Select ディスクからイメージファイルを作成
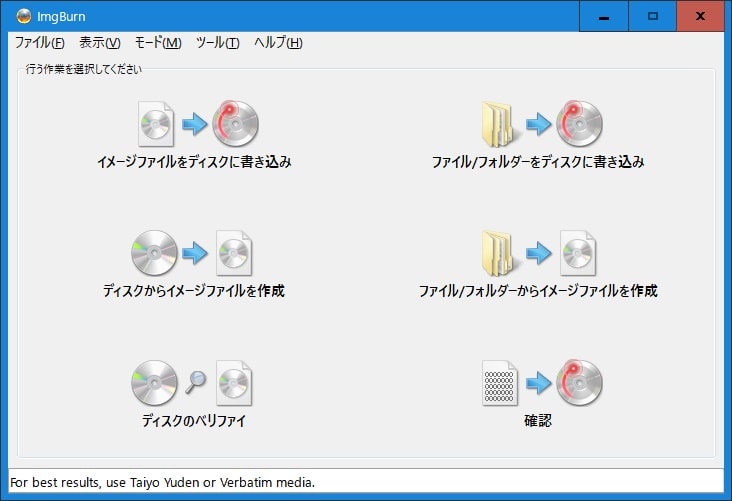 coord(194,291)
